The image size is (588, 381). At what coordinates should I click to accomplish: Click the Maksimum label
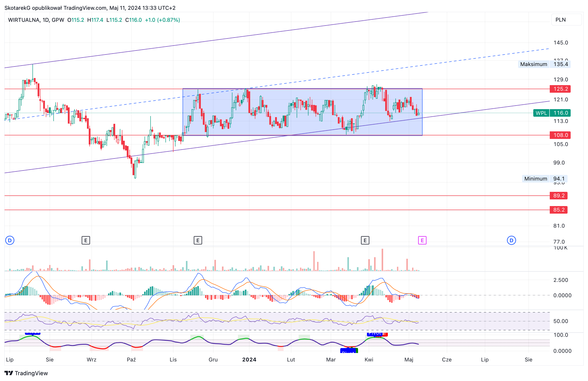coord(534,64)
